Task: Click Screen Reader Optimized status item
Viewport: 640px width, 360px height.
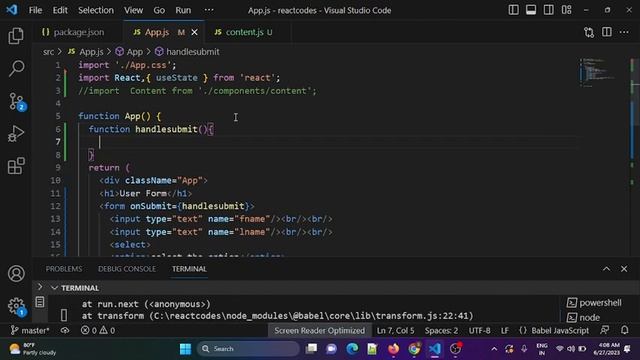Action: point(319,330)
